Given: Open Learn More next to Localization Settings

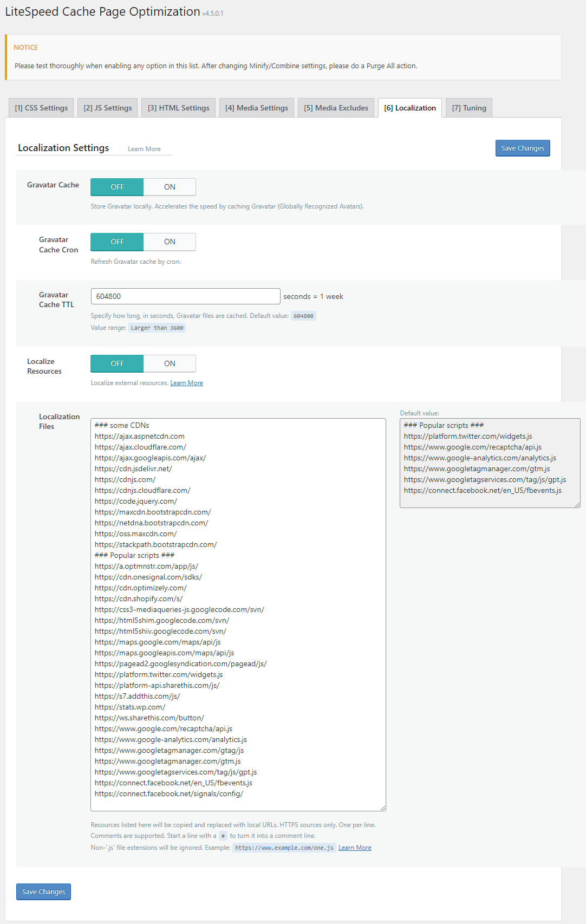Looking at the screenshot, I should click(x=144, y=149).
